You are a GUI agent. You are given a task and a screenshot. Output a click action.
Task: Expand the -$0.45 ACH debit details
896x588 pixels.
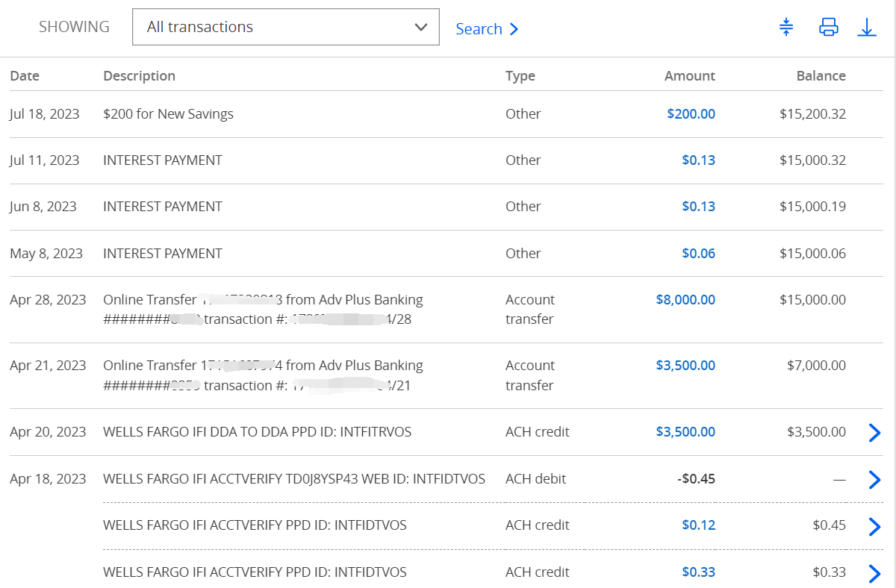(x=874, y=480)
